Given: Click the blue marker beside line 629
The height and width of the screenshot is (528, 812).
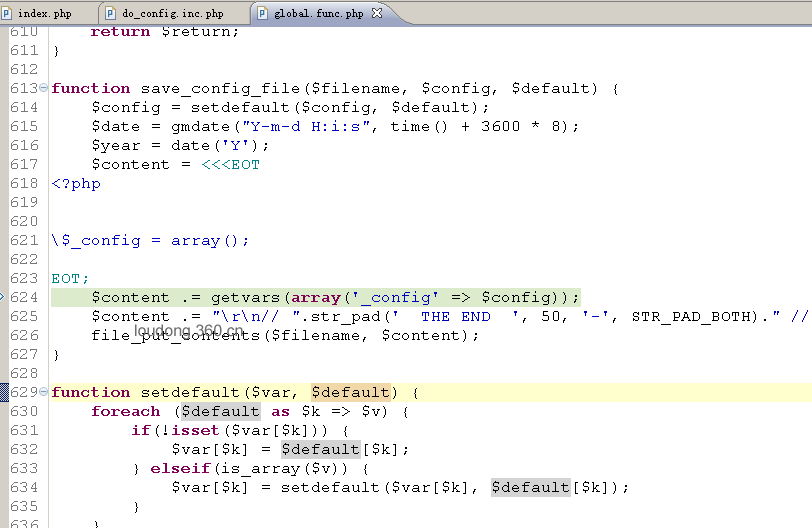Looking at the screenshot, I should point(4,392).
